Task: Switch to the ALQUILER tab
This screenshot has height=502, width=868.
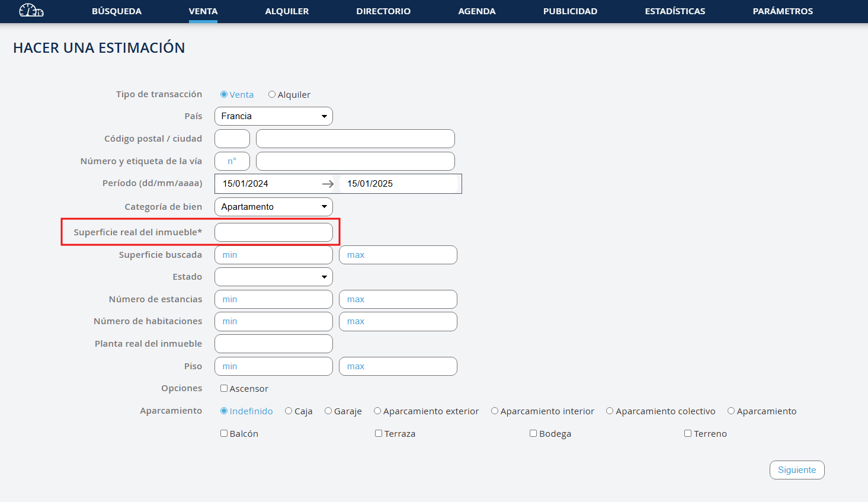Action: (287, 11)
